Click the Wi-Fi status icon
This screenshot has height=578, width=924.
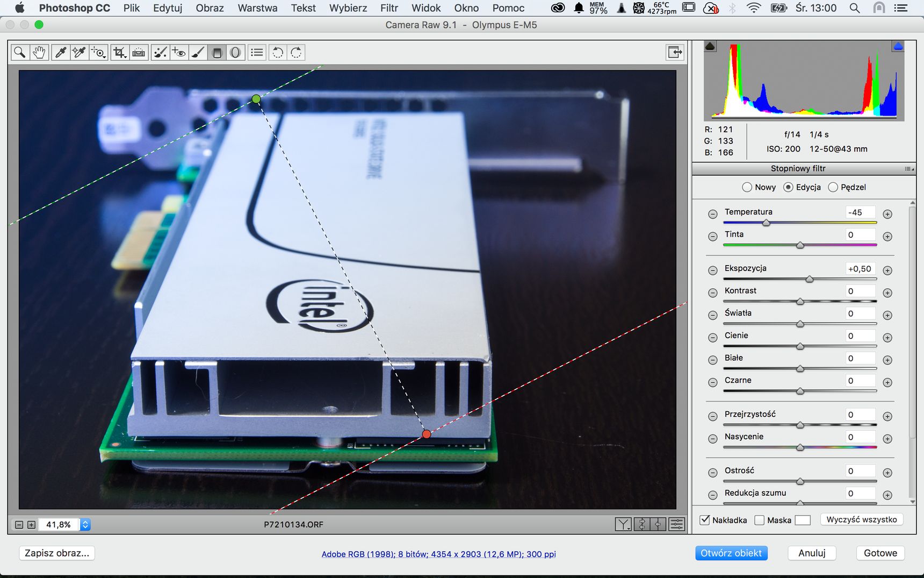pos(754,8)
